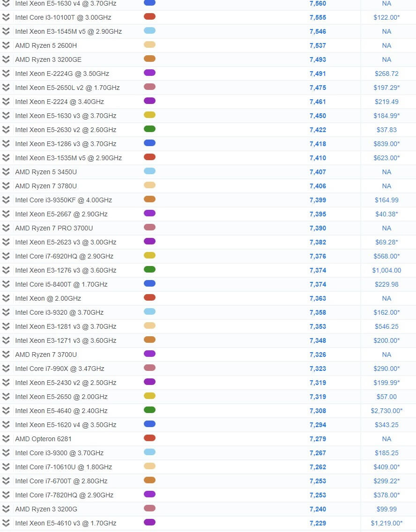
Task: Click the $122.00* price link
Action: tap(386, 17)
